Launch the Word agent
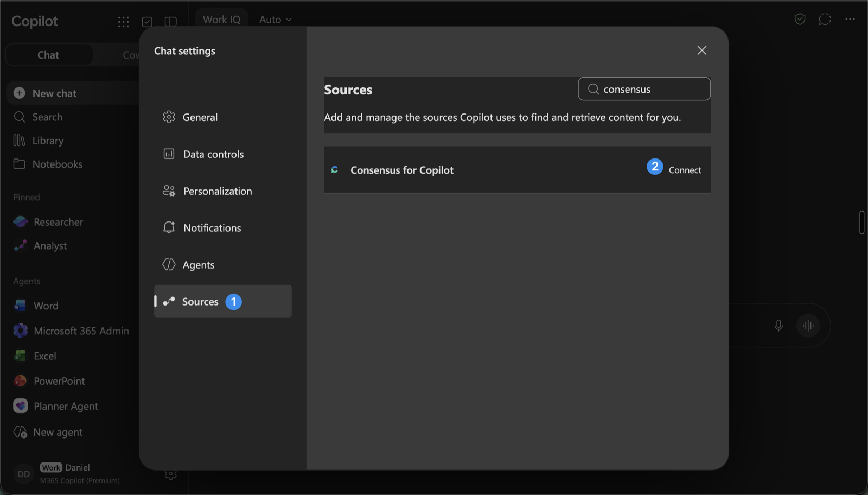868x495 pixels. coord(36,306)
